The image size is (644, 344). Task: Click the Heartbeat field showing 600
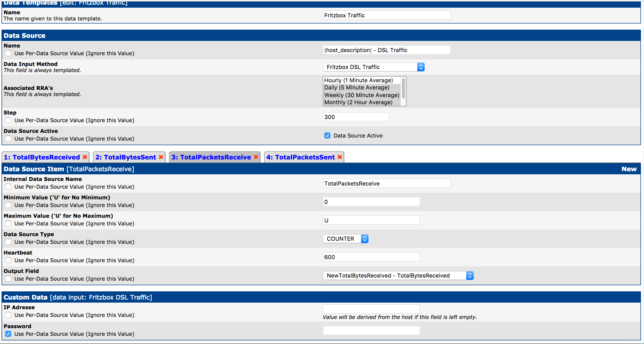point(371,257)
